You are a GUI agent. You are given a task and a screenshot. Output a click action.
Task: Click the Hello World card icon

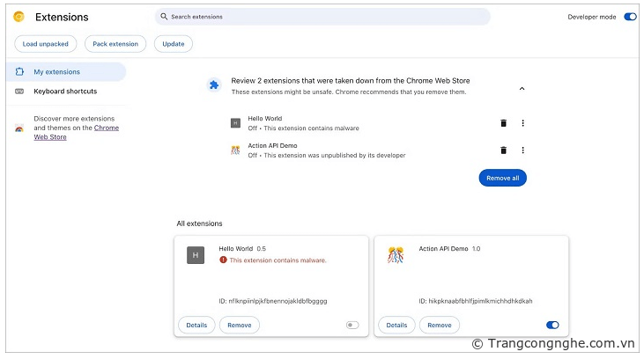tap(196, 255)
